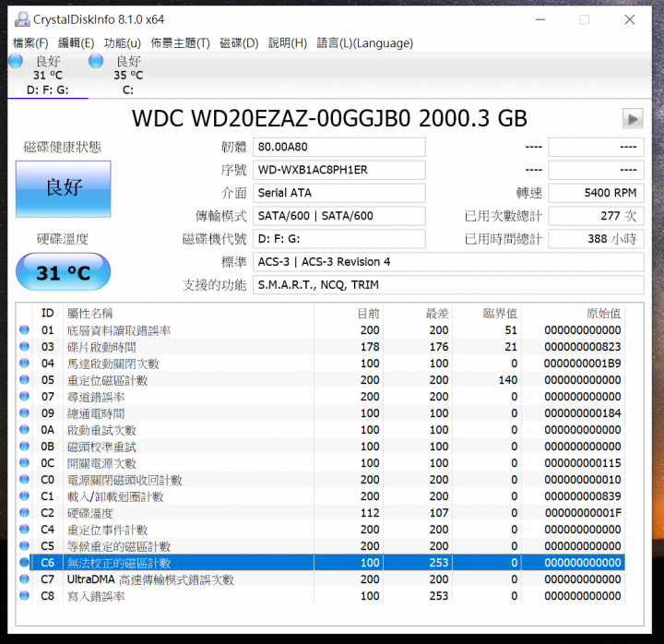
Task: Click status orb for attribute C6
Action: click(24, 562)
